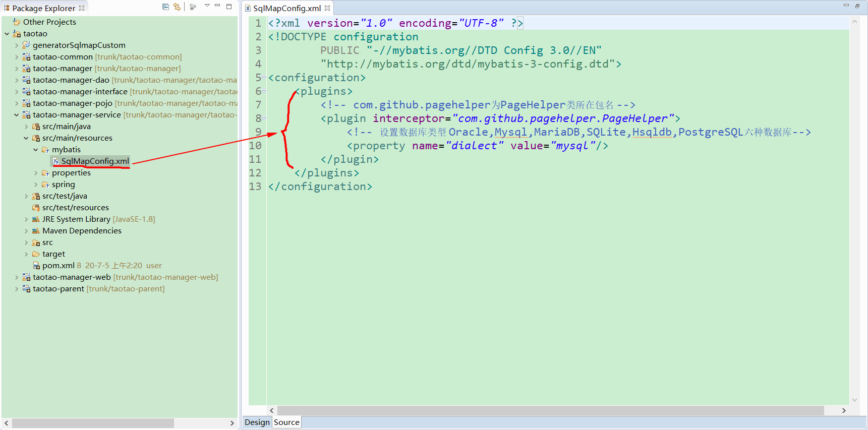Click the editor scroll right arrow
This screenshot has height=430, width=868.
844,411
